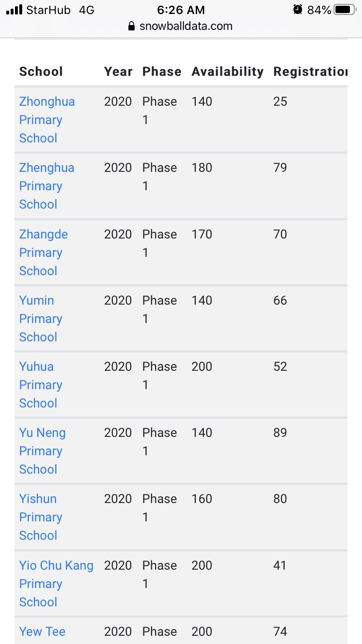Viewport: 362px width, 644px height.
Task: Tap the 6:26 AM clock in status bar
Action: pos(181,10)
